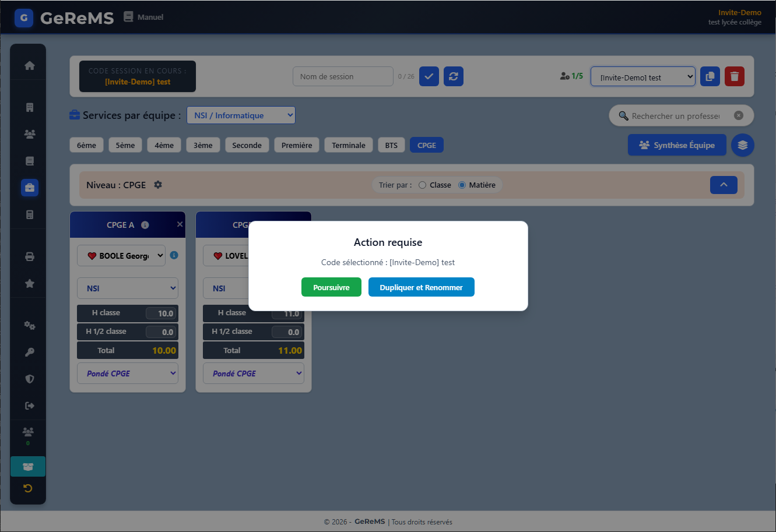Image resolution: width=776 pixels, height=532 pixels.
Task: Select the Matière sort radio button
Action: click(462, 185)
